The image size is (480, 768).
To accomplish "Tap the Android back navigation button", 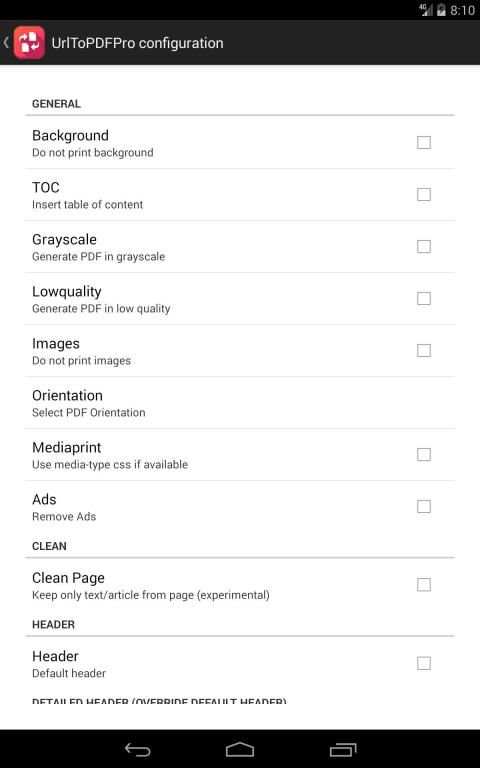I will pos(138,749).
